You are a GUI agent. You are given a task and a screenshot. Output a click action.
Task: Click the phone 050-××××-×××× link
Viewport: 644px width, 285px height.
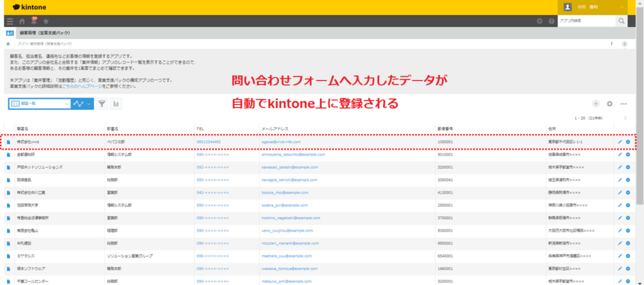213,180
